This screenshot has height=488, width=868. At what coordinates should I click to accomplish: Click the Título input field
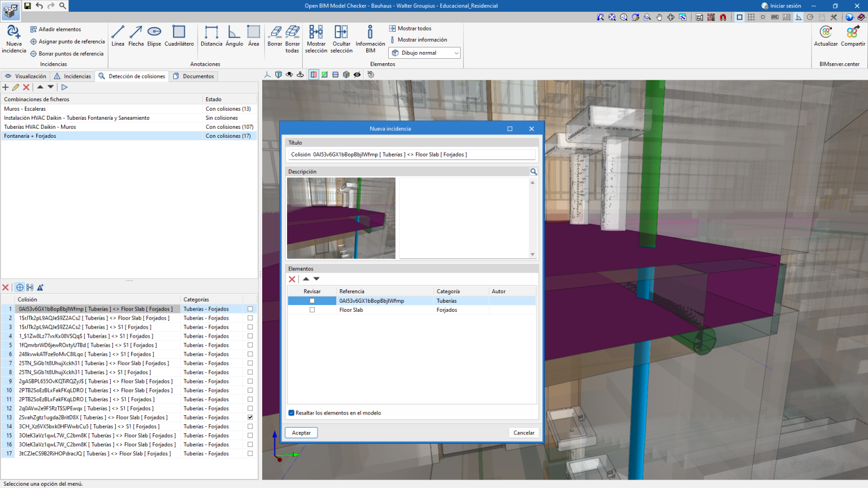click(x=411, y=155)
